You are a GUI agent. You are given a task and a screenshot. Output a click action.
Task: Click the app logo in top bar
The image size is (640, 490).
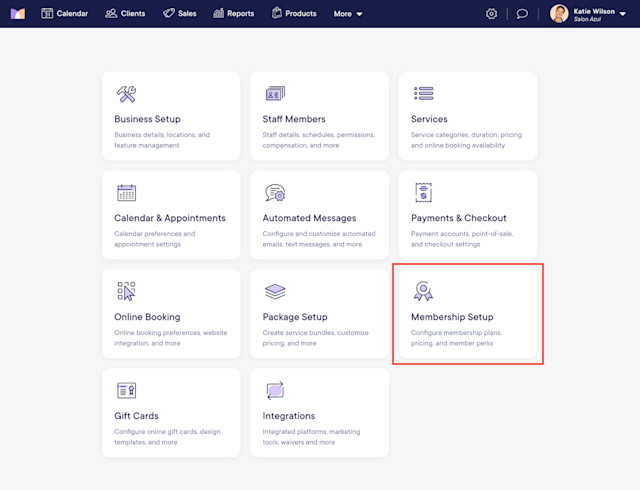[18, 14]
